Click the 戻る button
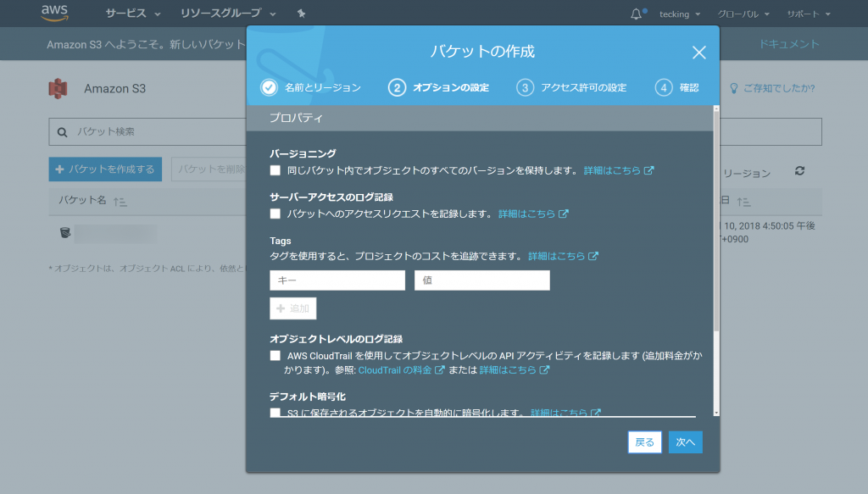Screen dimensions: 868x494 (x=644, y=442)
